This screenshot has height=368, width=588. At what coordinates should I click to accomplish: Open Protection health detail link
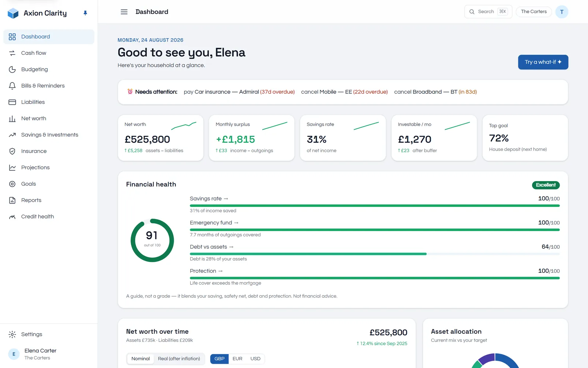pos(206,271)
